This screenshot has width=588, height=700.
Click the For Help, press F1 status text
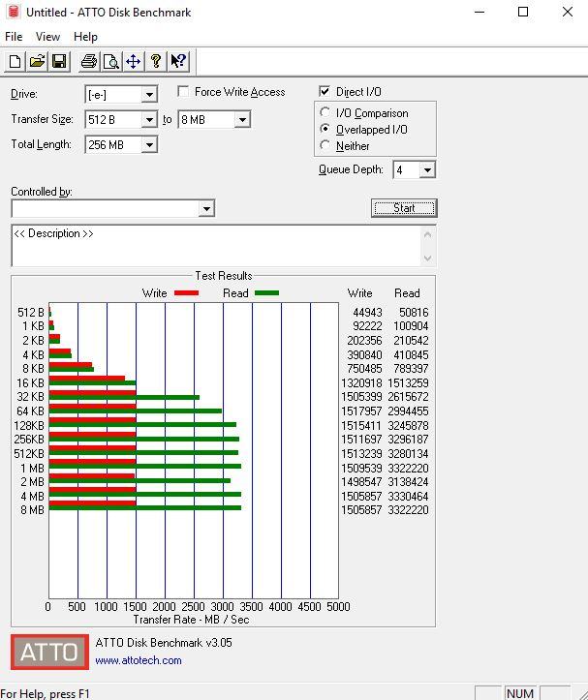[x=46, y=694]
